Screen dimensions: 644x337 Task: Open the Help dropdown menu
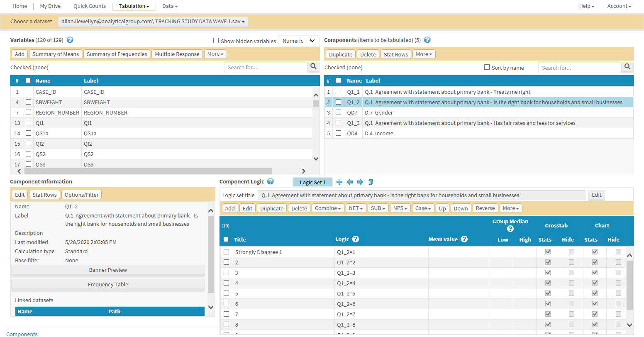tap(587, 6)
